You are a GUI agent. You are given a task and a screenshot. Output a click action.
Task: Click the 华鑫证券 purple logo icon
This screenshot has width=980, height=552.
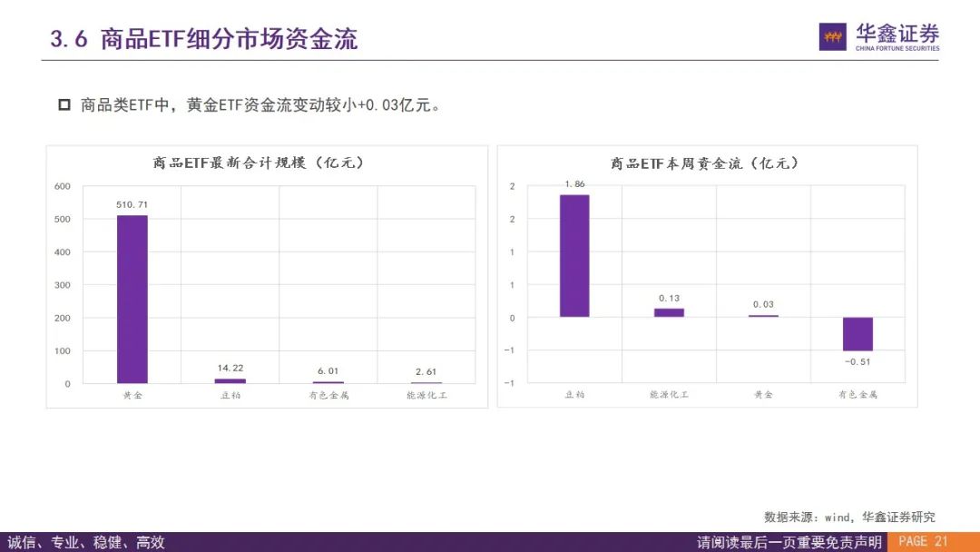[832, 37]
